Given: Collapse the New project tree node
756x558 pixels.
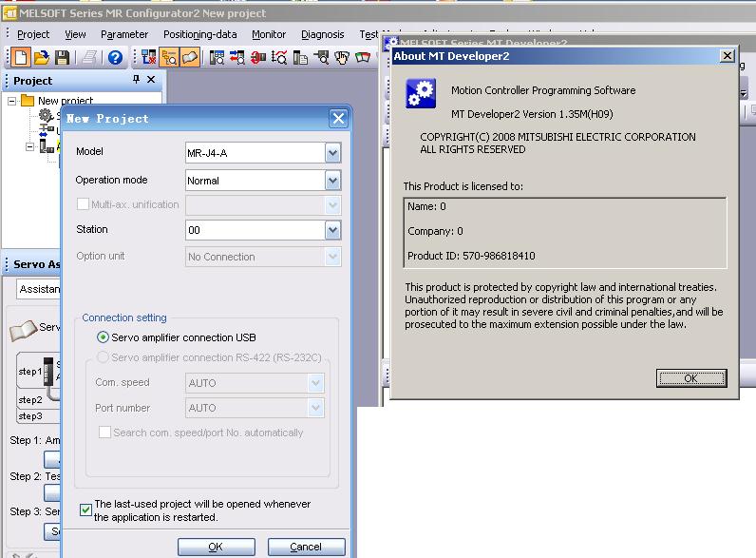Looking at the screenshot, I should coord(12,101).
